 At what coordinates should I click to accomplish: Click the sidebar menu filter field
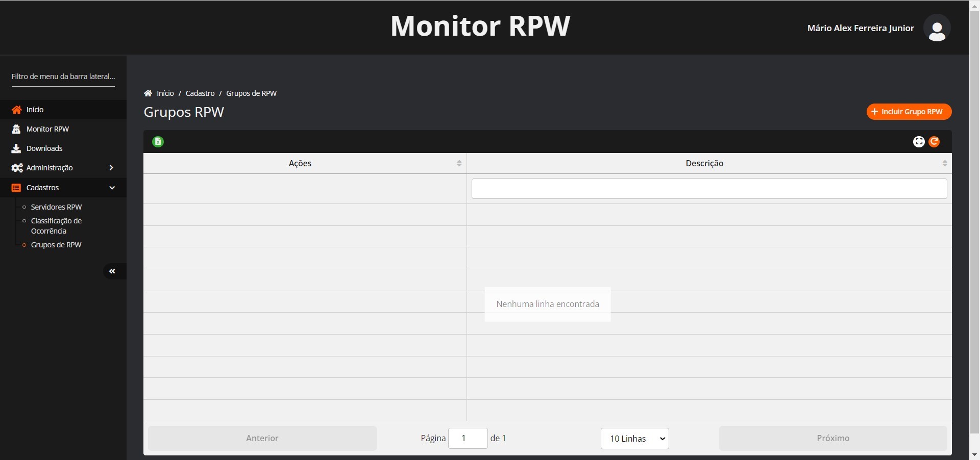click(63, 76)
